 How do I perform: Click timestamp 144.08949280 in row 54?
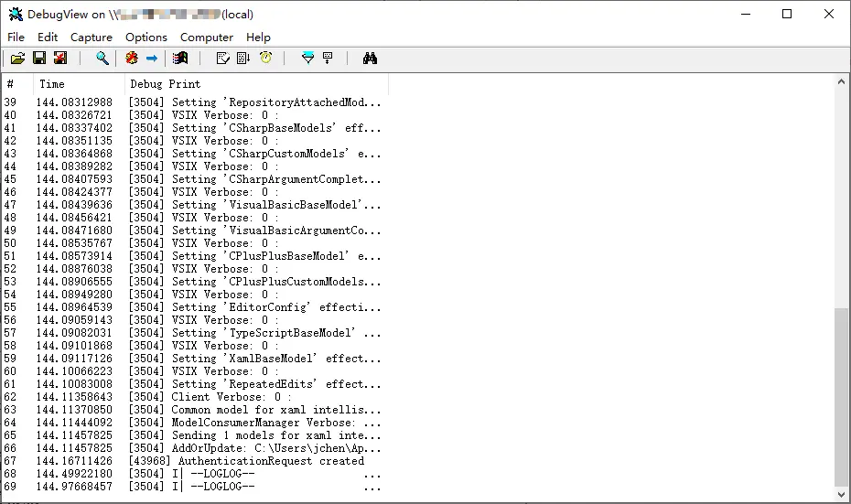pos(74,294)
